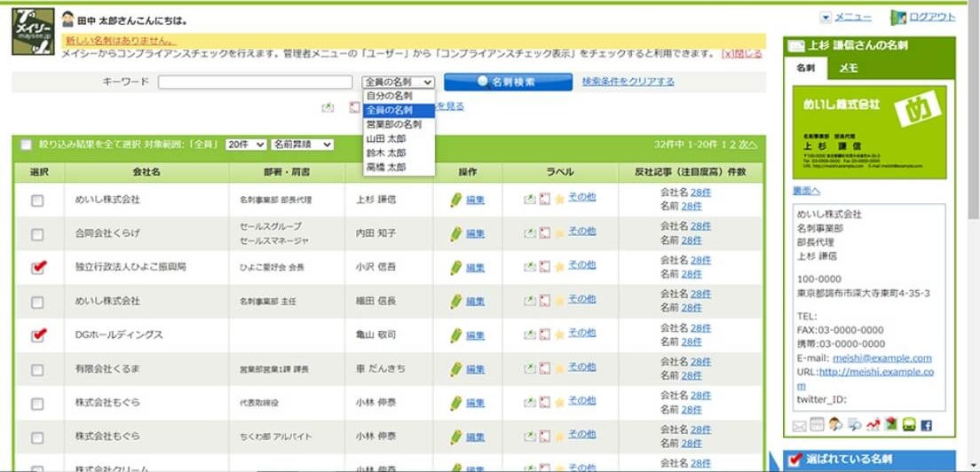Click the green business card image thumbnail
Screen dimensions: 980x472
[869, 130]
